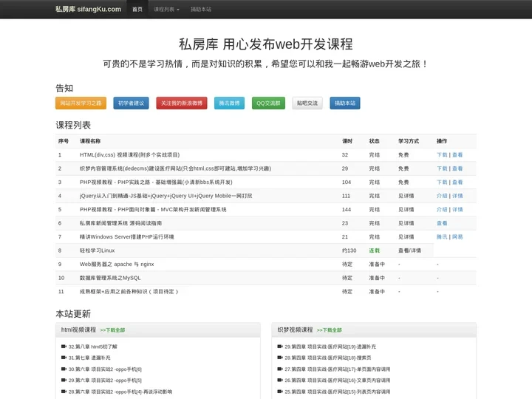Click 查看/详情 in the 轻松学习Linux row

(x=409, y=250)
